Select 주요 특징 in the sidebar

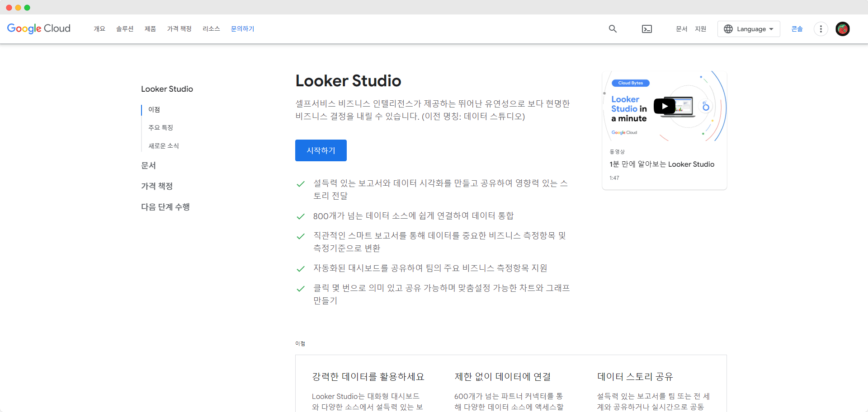tap(161, 128)
